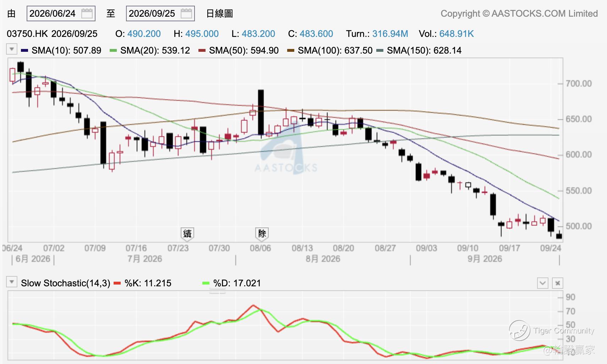Click the SMA(10) dark blue color swatch
Viewport: 607px width, 364px height.
(24, 50)
